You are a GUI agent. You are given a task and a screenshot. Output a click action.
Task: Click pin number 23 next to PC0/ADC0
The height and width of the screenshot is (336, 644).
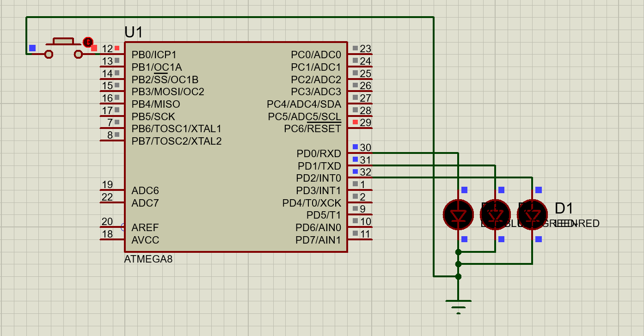pos(365,49)
